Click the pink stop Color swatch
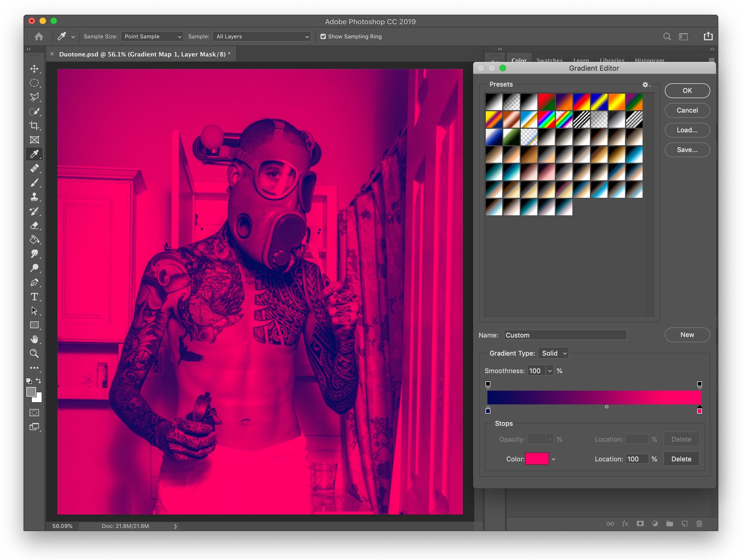Viewport: 744px width, 560px height. (537, 459)
